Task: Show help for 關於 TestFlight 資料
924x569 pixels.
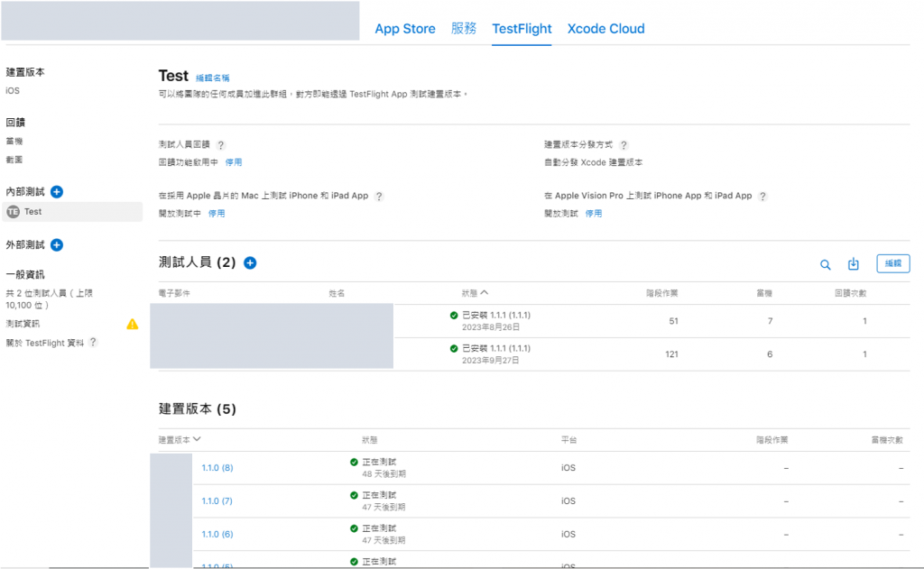Action: tap(93, 343)
